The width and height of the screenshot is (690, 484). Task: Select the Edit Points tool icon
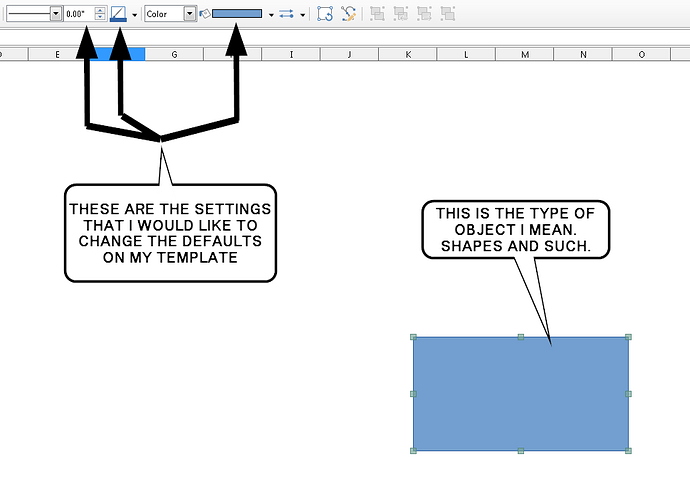(x=349, y=14)
